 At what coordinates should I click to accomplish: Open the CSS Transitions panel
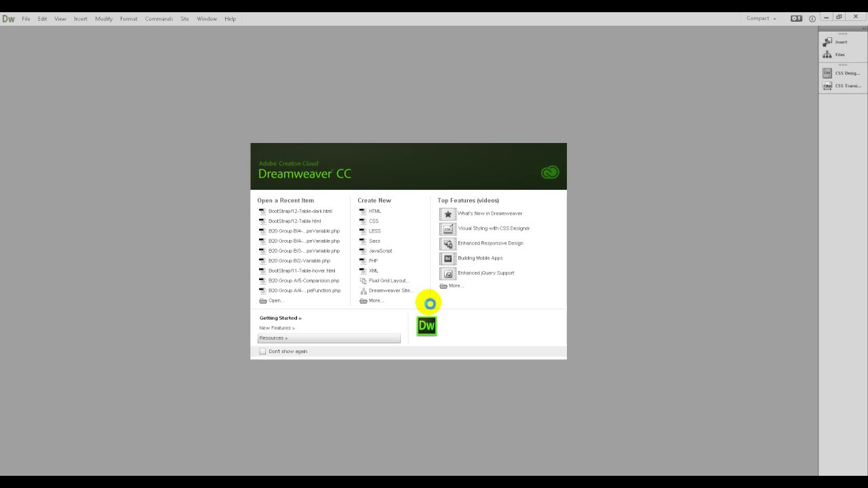pos(842,86)
